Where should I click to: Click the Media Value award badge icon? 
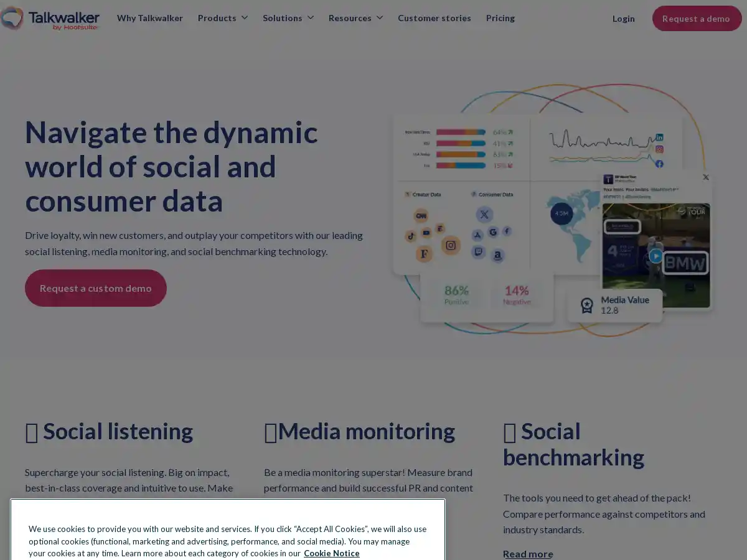[586, 305]
